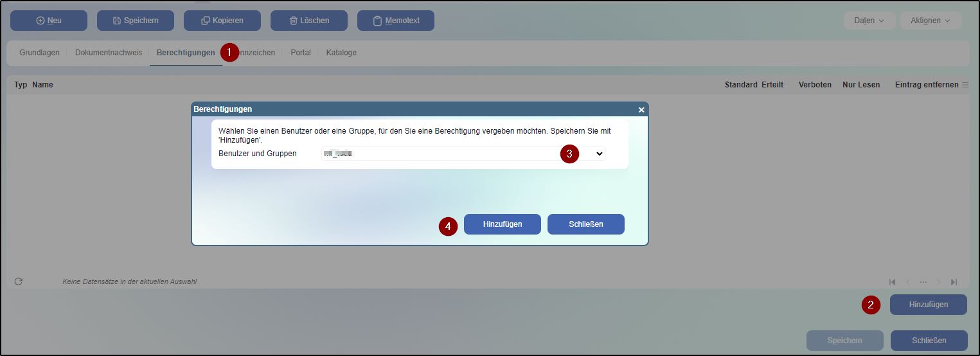Click Hinzufügen in the Berechtigungen dialog
Screen dimensions: 980x356
[503, 224]
